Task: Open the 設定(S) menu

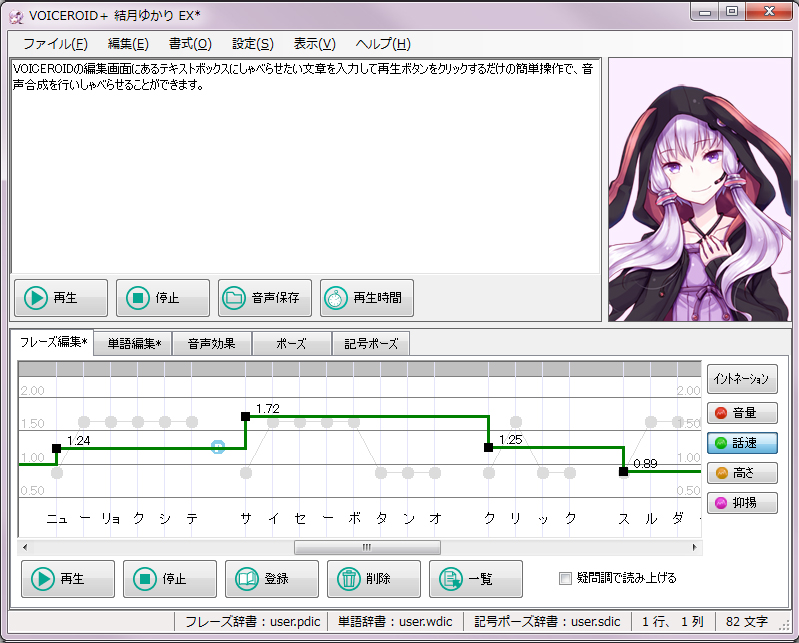Action: 253,44
